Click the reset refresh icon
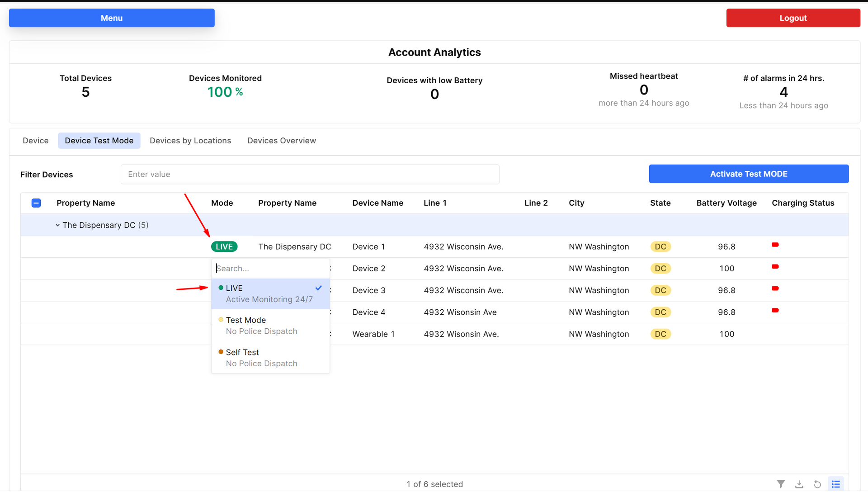Viewport: 868px width, 492px height. point(817,484)
